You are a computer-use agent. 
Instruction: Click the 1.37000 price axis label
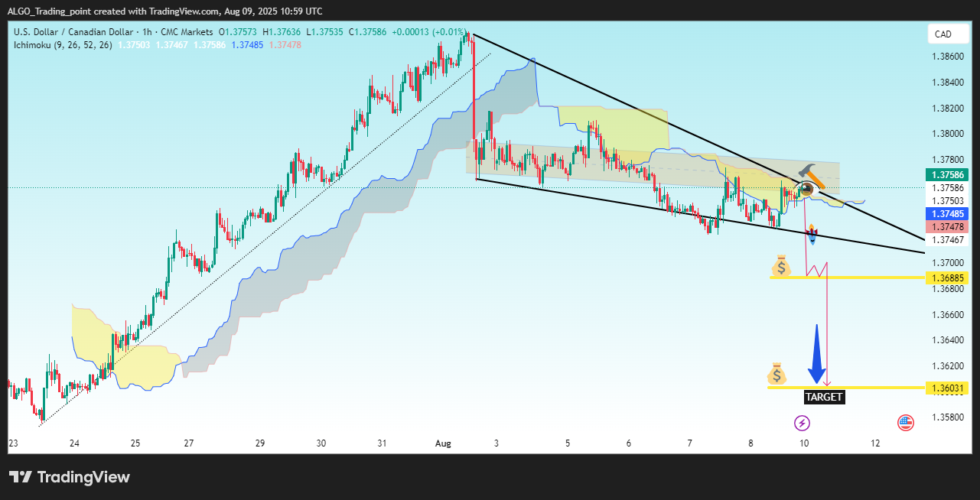pyautogui.click(x=947, y=263)
